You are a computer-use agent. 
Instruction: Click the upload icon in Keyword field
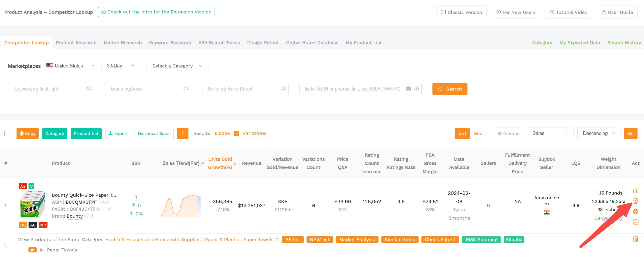[x=89, y=89]
